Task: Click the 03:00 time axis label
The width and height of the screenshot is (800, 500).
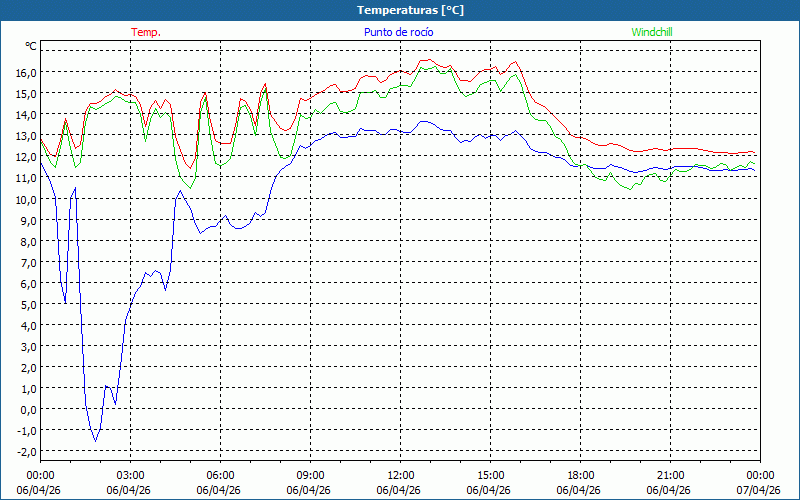Action: pyautogui.click(x=130, y=475)
